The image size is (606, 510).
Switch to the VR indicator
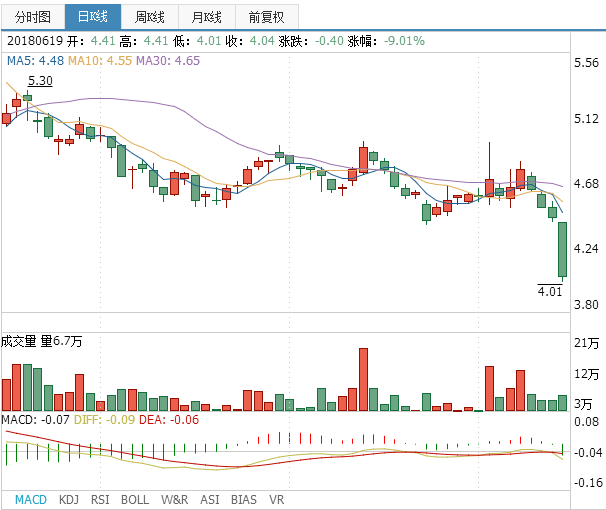coord(277,500)
